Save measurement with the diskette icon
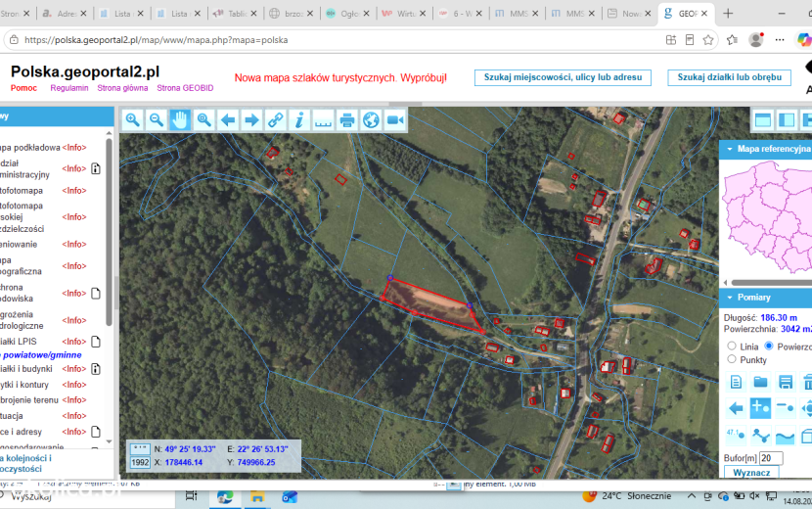The height and width of the screenshot is (509, 812). coord(785,382)
